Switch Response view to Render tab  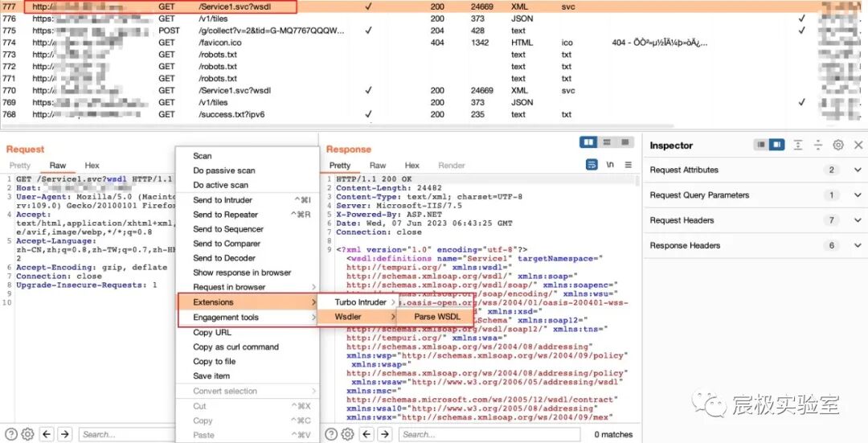(x=452, y=165)
